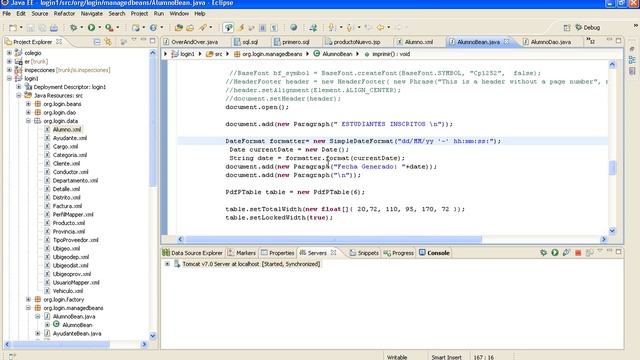640x360 pixels.
Task: Click the New file toolbar icon
Action: (13, 28)
